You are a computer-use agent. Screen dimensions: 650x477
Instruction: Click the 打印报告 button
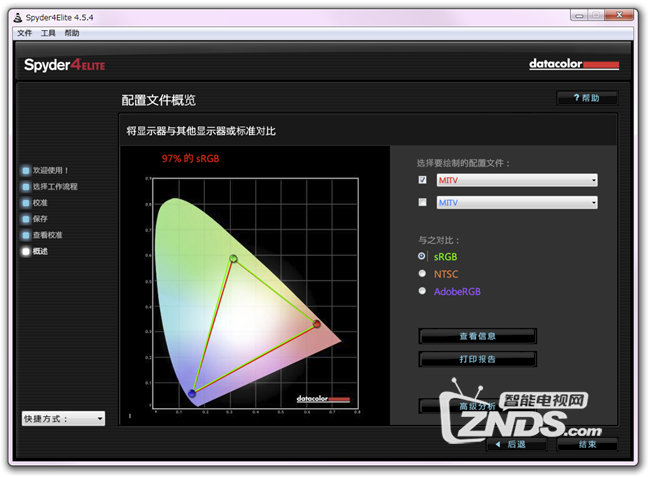[x=478, y=359]
